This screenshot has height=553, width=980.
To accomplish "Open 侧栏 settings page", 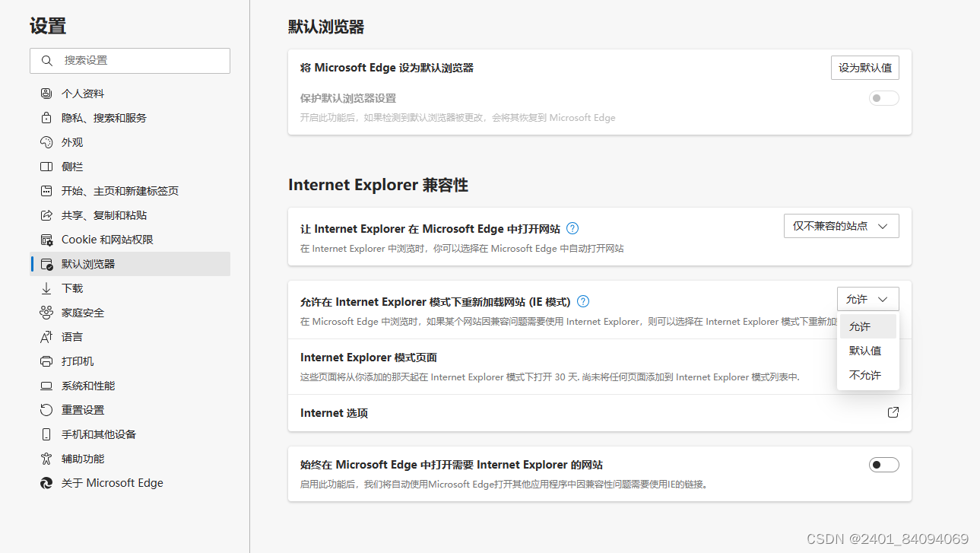I will 130,167.
